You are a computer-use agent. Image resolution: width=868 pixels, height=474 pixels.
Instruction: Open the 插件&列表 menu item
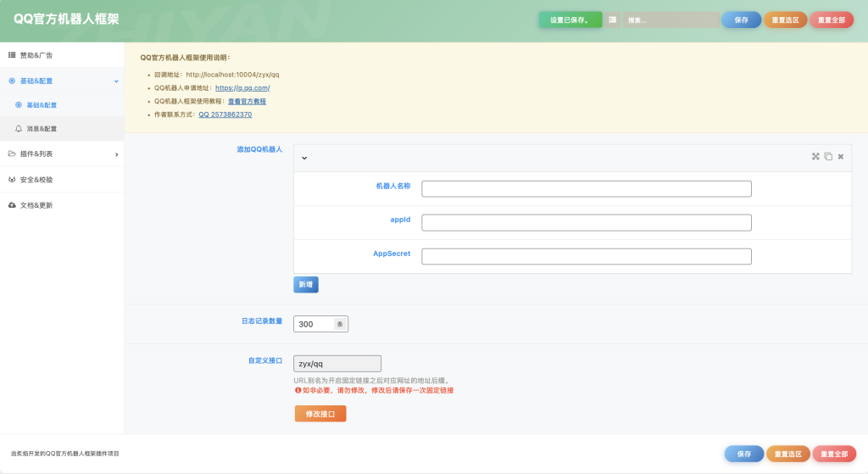point(62,154)
